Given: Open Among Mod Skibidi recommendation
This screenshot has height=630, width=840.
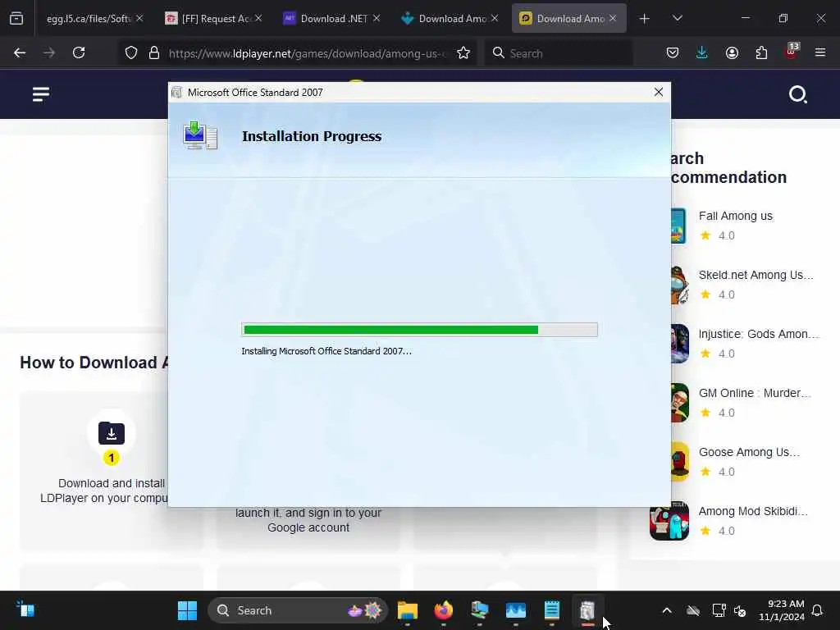Looking at the screenshot, I should 753,510.
